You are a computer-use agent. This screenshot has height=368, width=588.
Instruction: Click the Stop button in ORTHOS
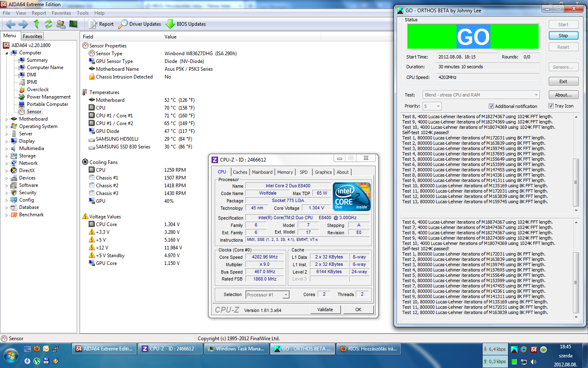[x=563, y=36]
